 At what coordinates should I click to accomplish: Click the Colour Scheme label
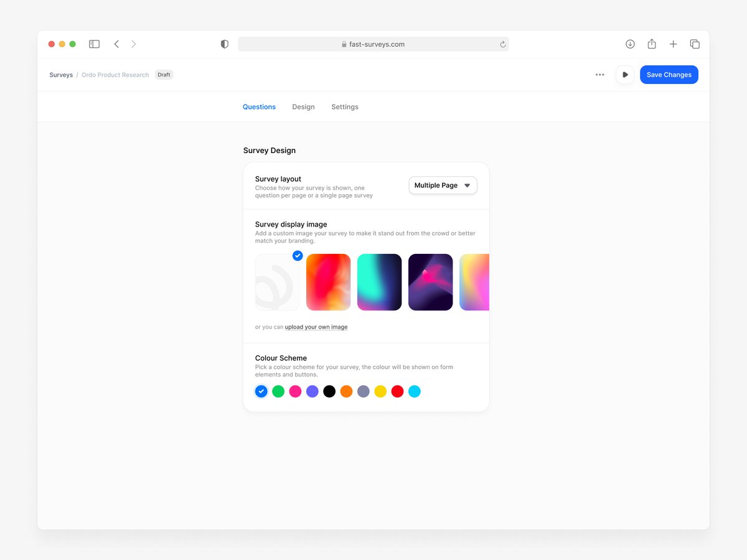pyautogui.click(x=281, y=358)
